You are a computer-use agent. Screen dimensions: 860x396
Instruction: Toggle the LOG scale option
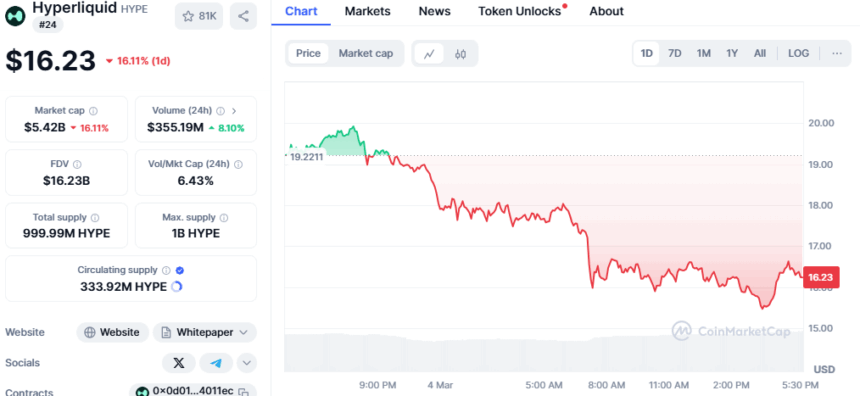pos(798,53)
